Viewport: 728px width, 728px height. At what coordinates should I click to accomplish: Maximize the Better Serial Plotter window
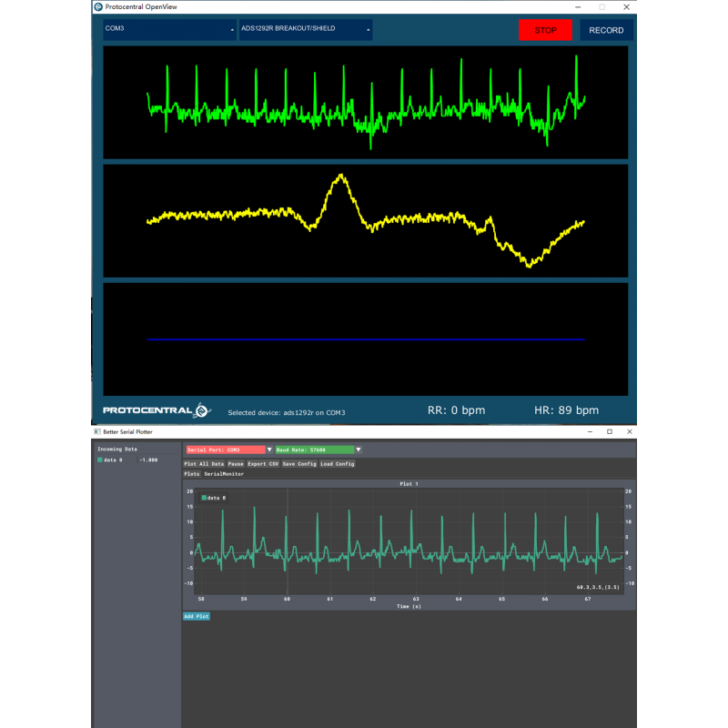coord(610,431)
